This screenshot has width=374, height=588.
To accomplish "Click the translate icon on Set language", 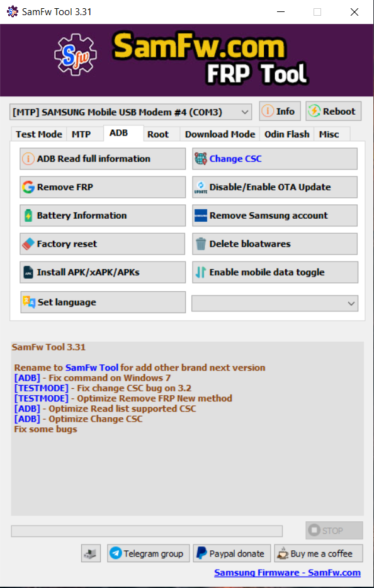I will [x=29, y=303].
